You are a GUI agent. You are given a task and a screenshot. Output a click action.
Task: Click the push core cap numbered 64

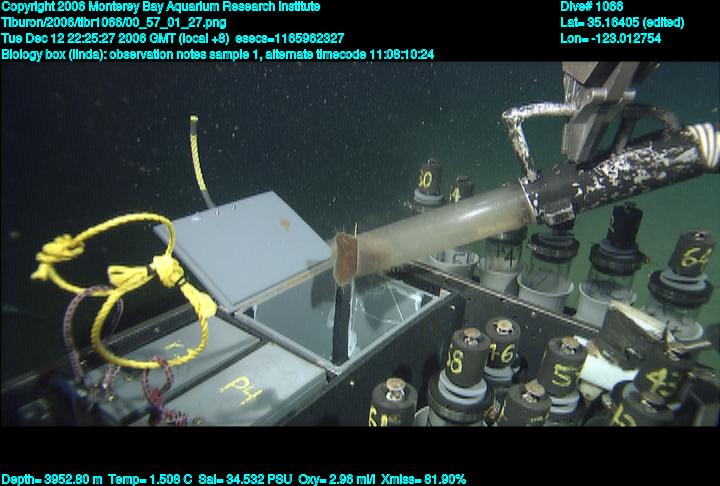(693, 254)
